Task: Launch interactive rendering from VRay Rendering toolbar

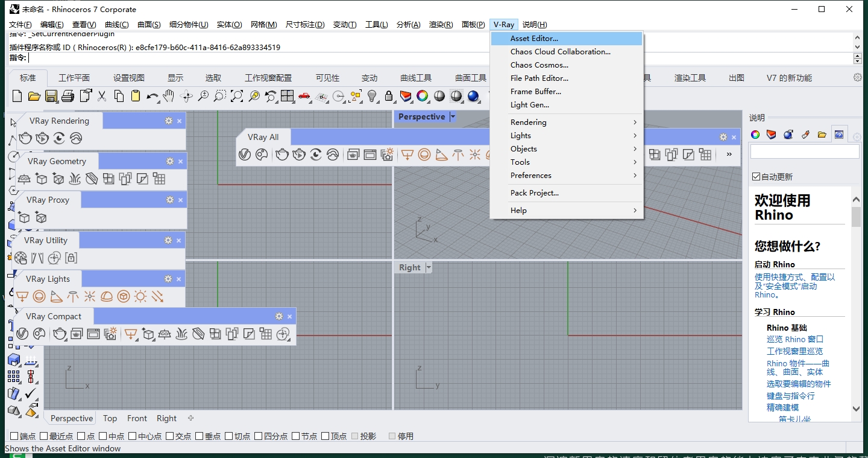Action: (42, 138)
